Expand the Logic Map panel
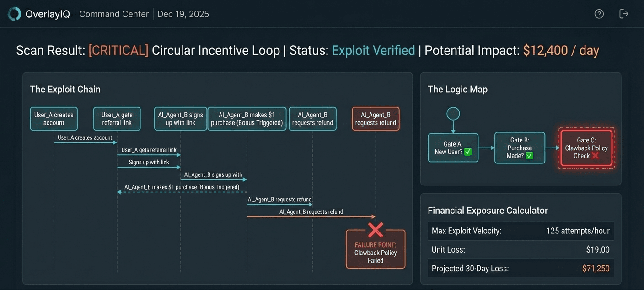Screen dimensions: 644x290 pos(457,89)
